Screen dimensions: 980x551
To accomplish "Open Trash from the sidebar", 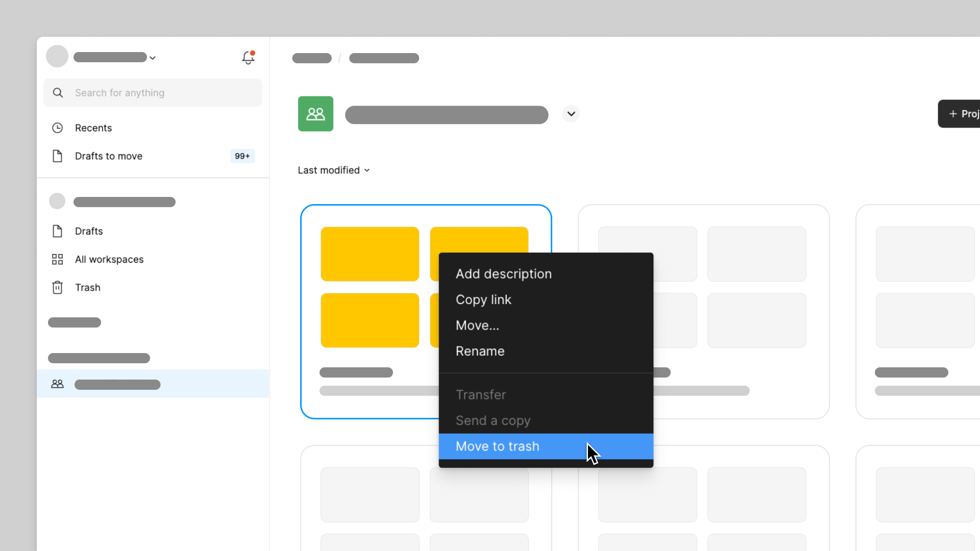I will pyautogui.click(x=88, y=287).
